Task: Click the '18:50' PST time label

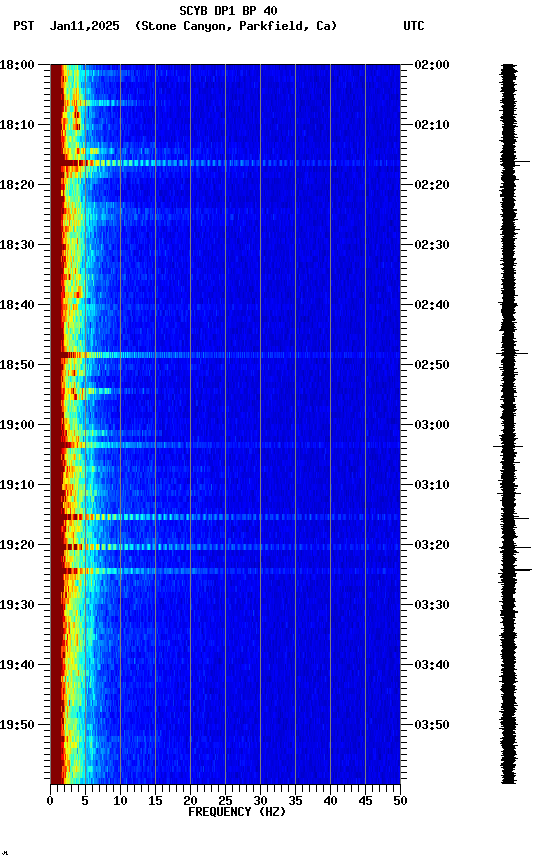Action: tap(17, 365)
